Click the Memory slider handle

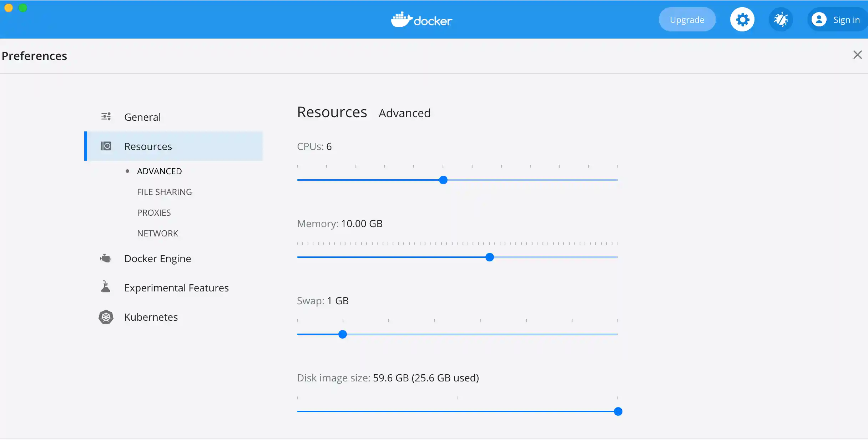(490, 257)
